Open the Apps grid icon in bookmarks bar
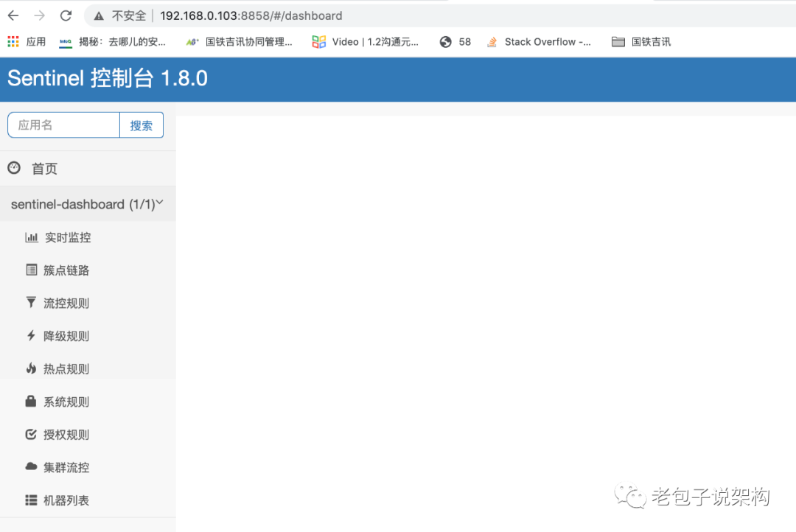 click(x=13, y=41)
